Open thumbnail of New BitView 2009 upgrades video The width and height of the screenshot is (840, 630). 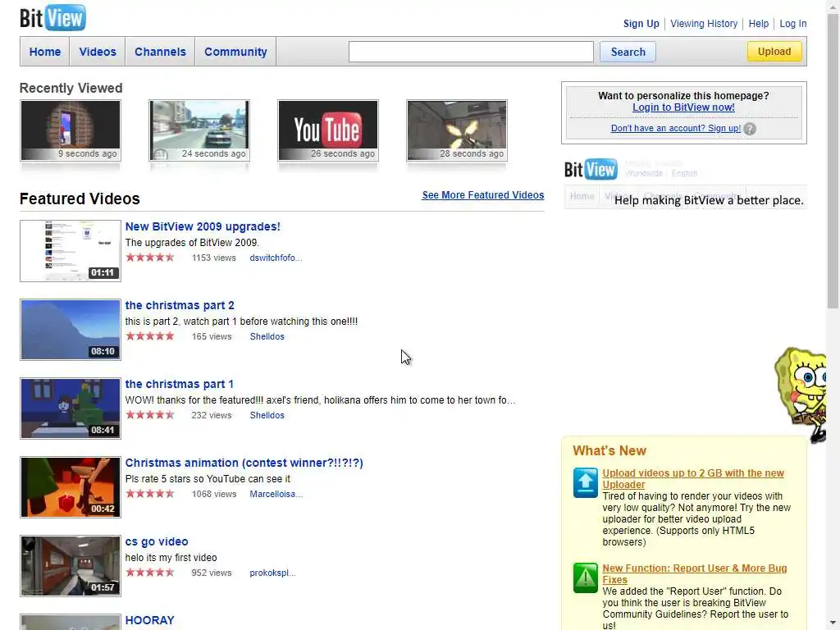click(x=71, y=251)
